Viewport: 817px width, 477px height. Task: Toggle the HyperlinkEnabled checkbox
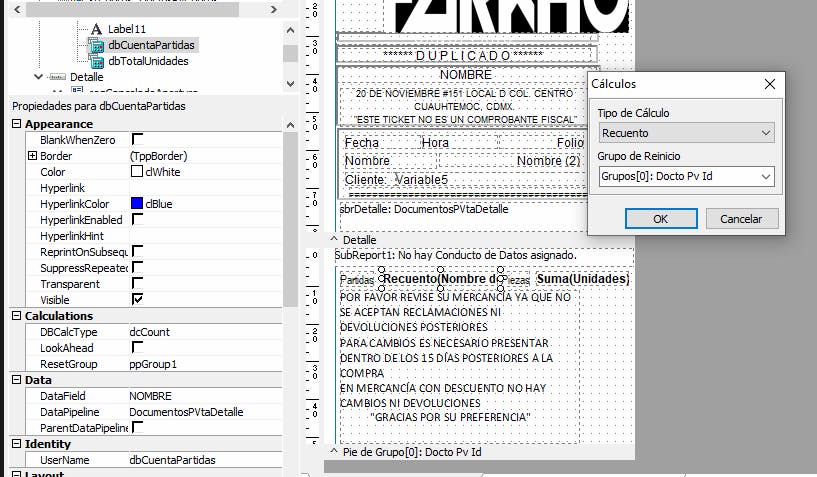pyautogui.click(x=137, y=219)
